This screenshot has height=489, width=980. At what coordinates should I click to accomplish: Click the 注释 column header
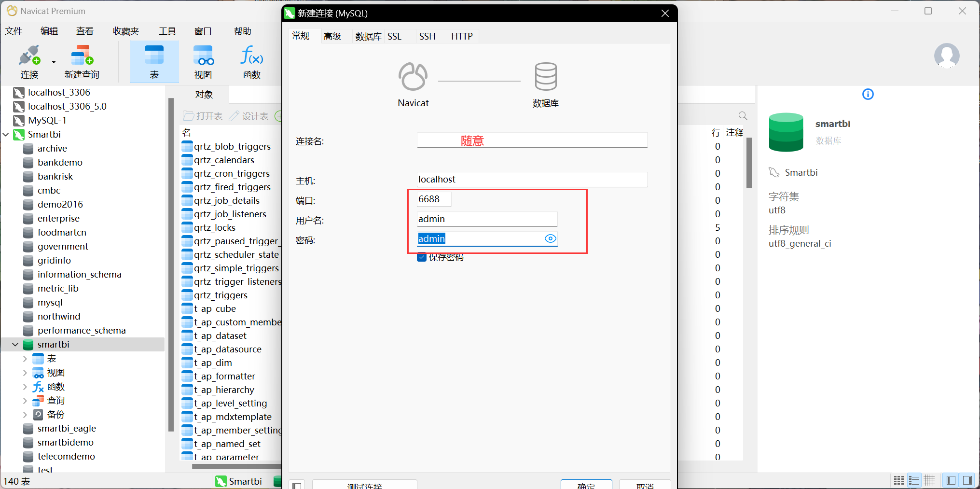click(x=734, y=132)
